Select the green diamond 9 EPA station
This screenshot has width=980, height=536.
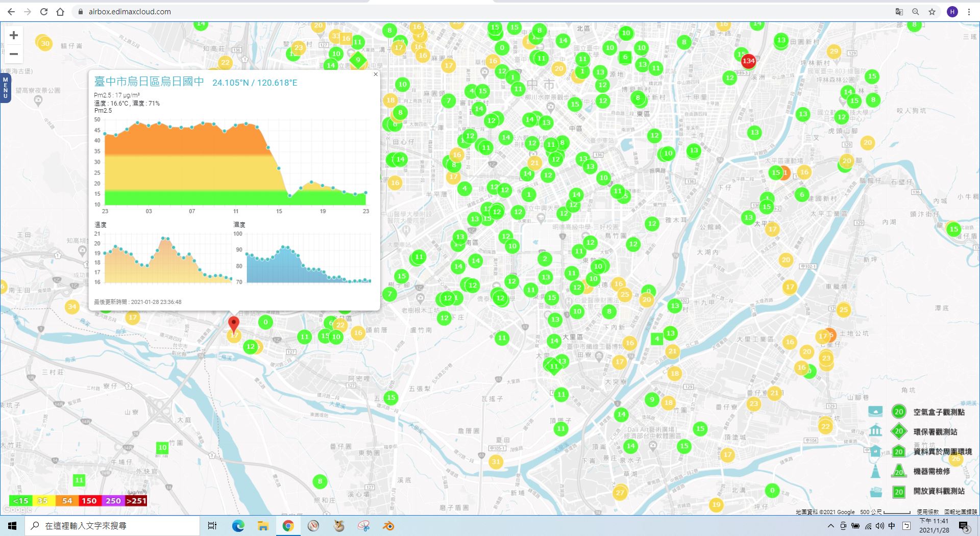pyautogui.click(x=358, y=60)
